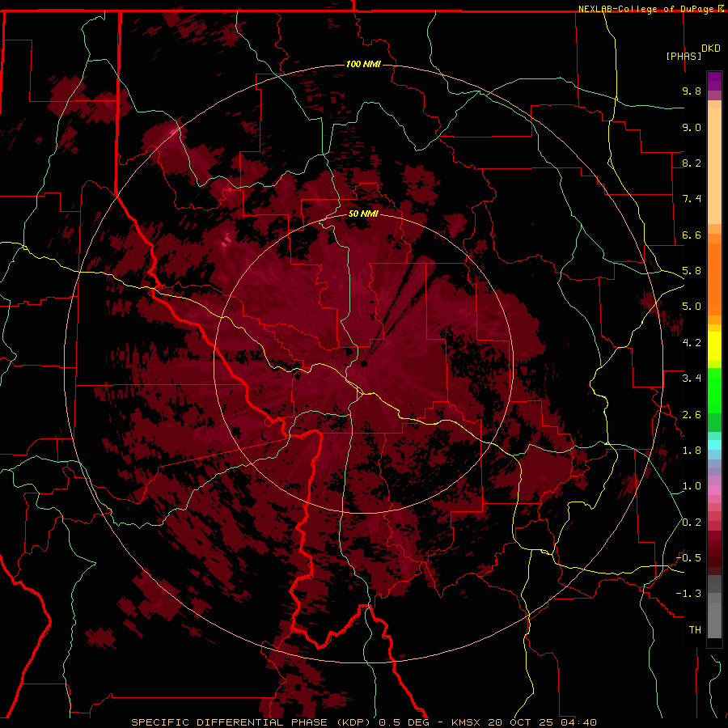Pick the purple band atop the color scale
728x728 pixels.
714,81
